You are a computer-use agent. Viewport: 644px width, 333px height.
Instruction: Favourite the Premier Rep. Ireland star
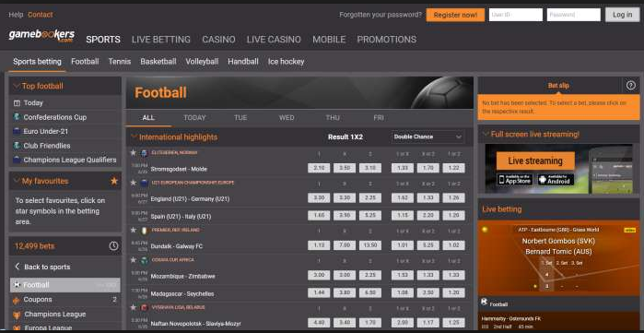pos(133,230)
